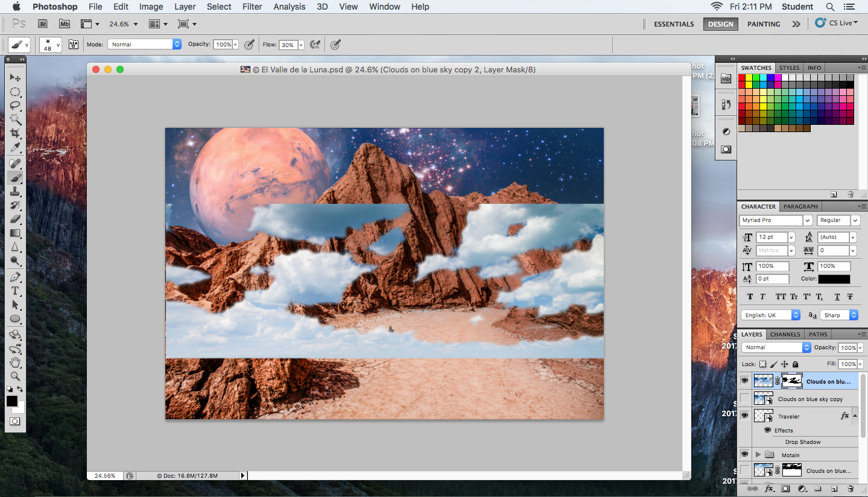
Task: Select the Pen tool
Action: click(x=15, y=277)
